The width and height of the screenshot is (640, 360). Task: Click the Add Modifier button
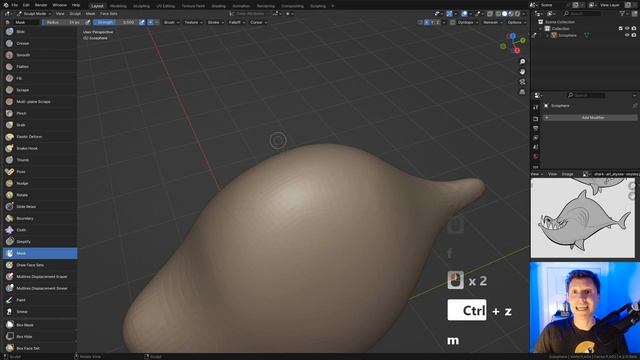pos(590,118)
